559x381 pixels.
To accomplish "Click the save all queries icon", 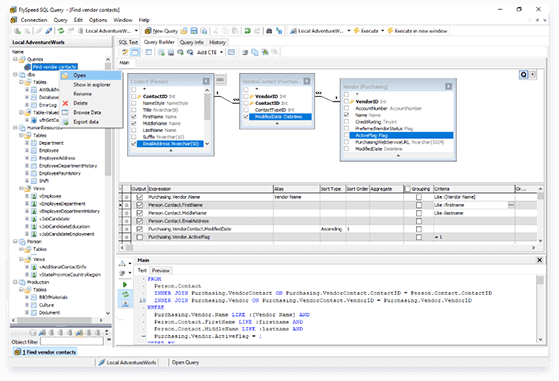I will coord(204,31).
